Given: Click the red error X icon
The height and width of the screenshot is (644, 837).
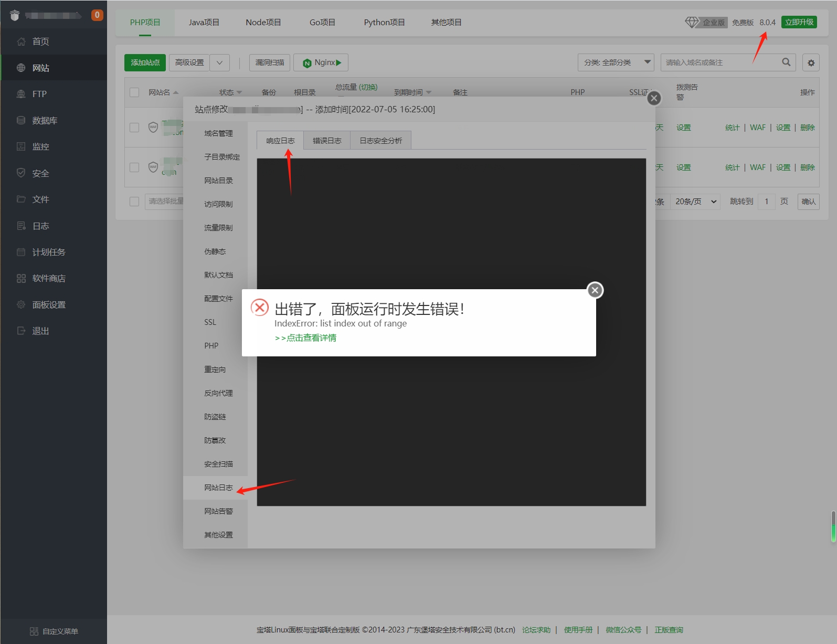Looking at the screenshot, I should (260, 308).
